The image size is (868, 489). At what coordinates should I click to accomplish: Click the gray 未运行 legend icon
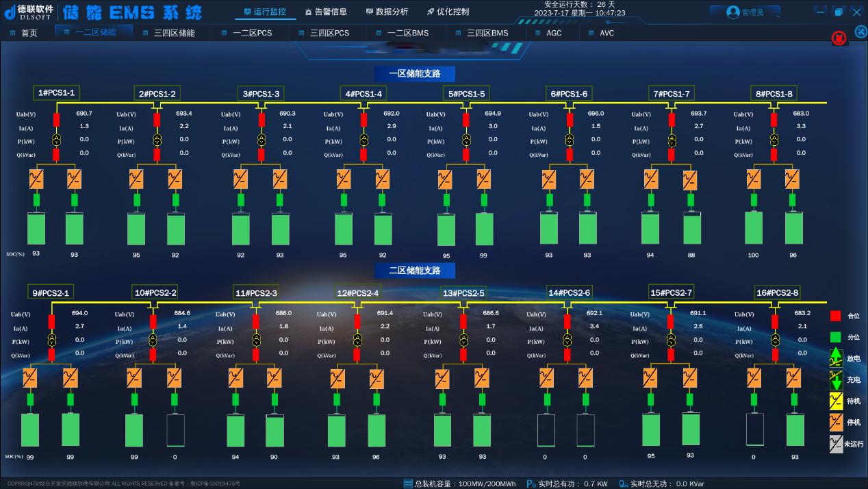click(x=836, y=444)
